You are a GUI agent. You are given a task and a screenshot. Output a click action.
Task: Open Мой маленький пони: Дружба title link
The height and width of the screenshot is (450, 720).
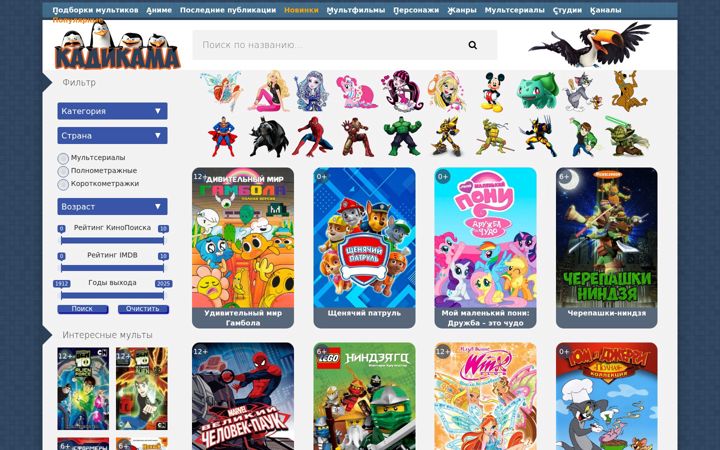pos(485,318)
